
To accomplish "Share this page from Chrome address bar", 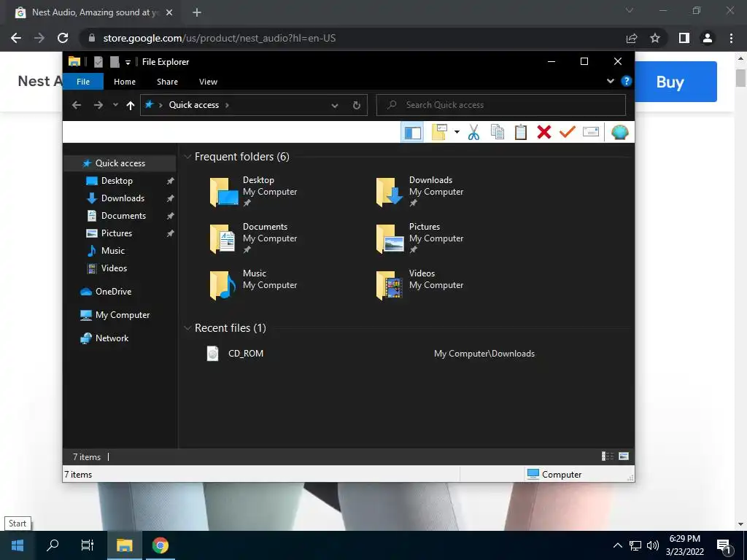I will [x=632, y=38].
